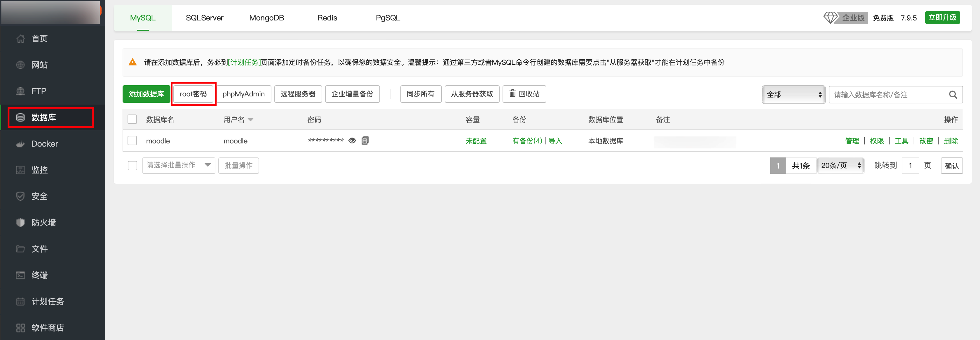Click the search magnifier icon
Image resolution: width=980 pixels, height=340 pixels.
coord(952,95)
